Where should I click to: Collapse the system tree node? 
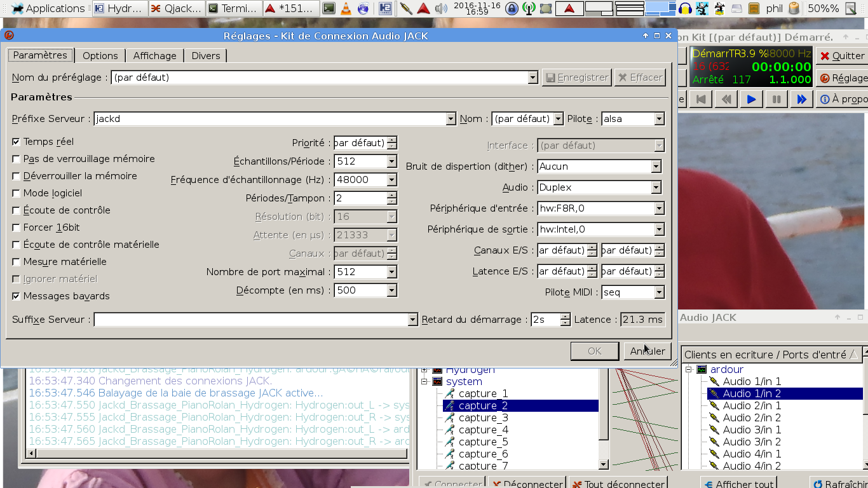[424, 381]
